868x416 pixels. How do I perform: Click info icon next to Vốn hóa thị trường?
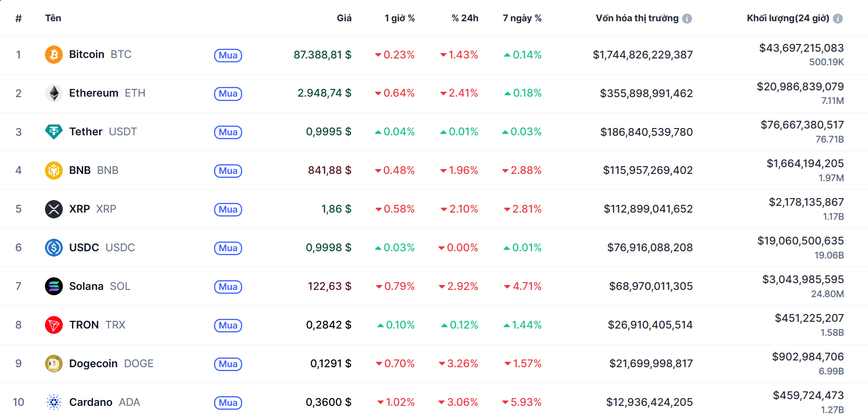click(x=687, y=18)
